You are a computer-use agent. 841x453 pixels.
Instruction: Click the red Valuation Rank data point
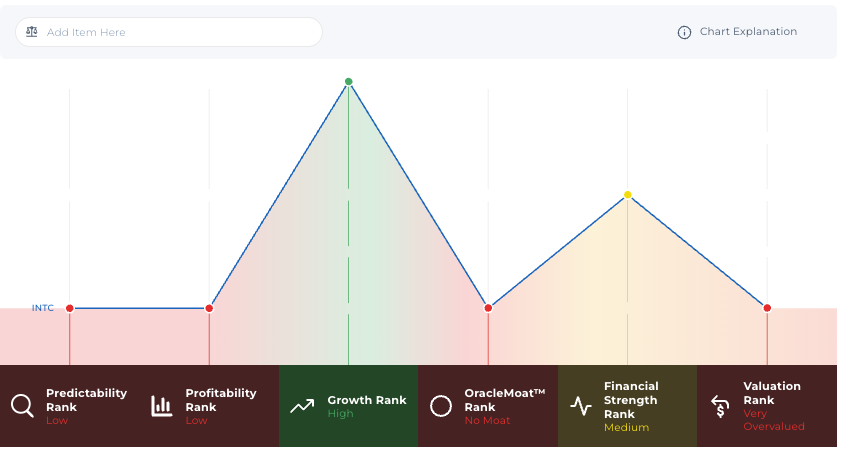(767, 308)
